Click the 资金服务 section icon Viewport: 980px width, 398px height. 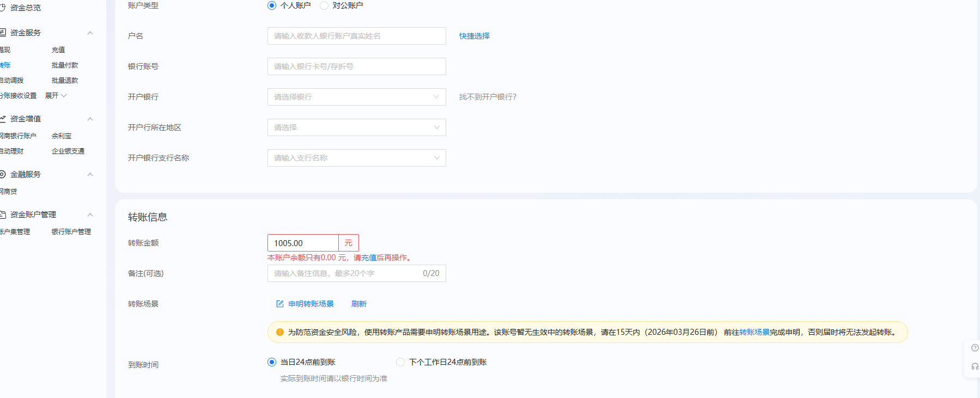tap(2, 33)
